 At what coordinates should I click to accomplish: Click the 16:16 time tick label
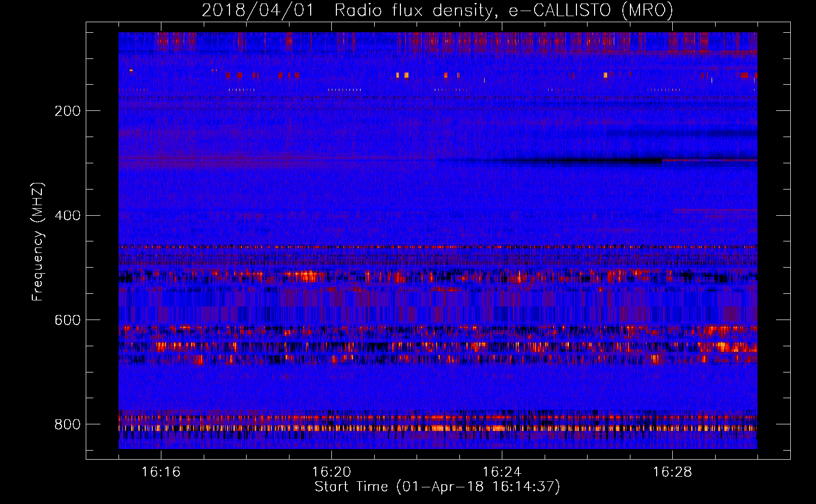(161, 472)
